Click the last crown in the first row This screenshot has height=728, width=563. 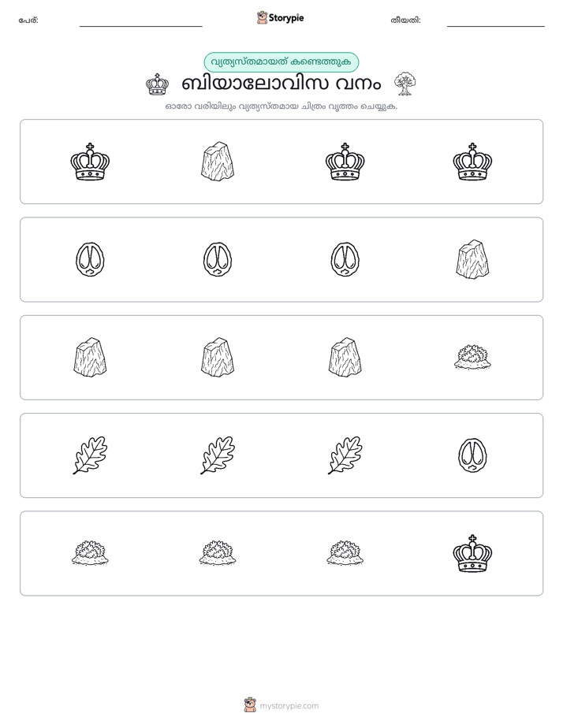(x=472, y=162)
